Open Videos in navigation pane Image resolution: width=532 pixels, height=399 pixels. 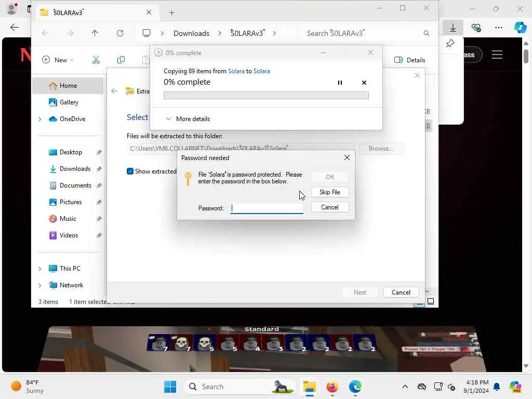tap(68, 235)
